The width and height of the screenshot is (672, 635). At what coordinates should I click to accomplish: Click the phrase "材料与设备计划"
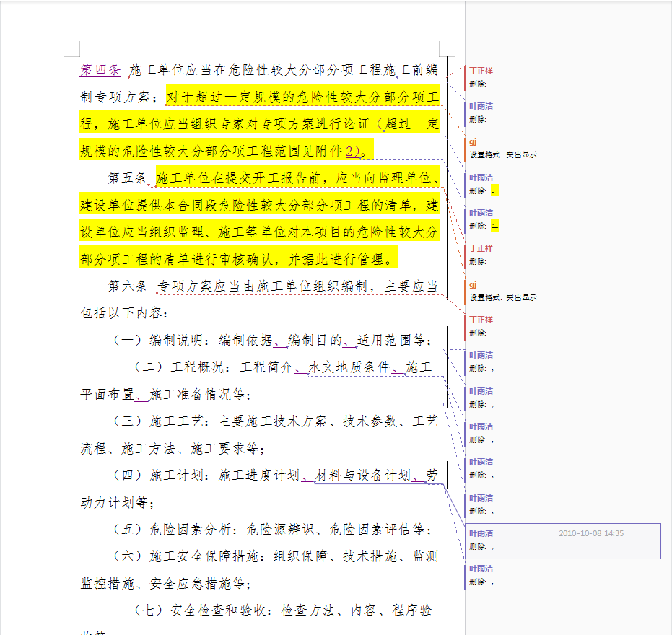click(362, 476)
